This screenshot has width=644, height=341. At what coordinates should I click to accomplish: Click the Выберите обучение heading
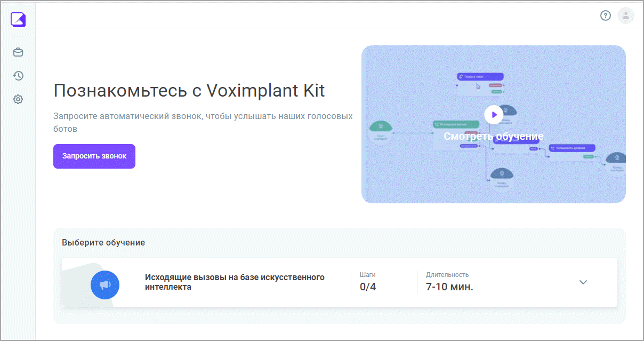[103, 242]
